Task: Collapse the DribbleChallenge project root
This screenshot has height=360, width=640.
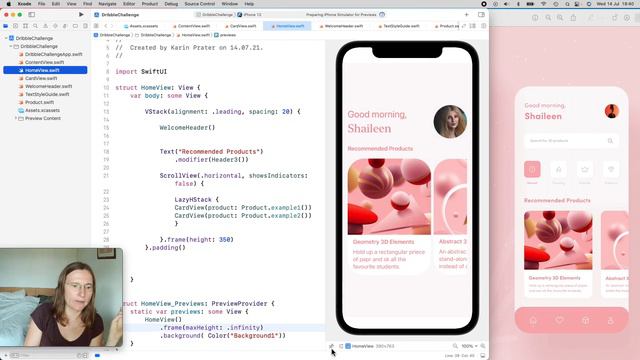Action: 6,38
